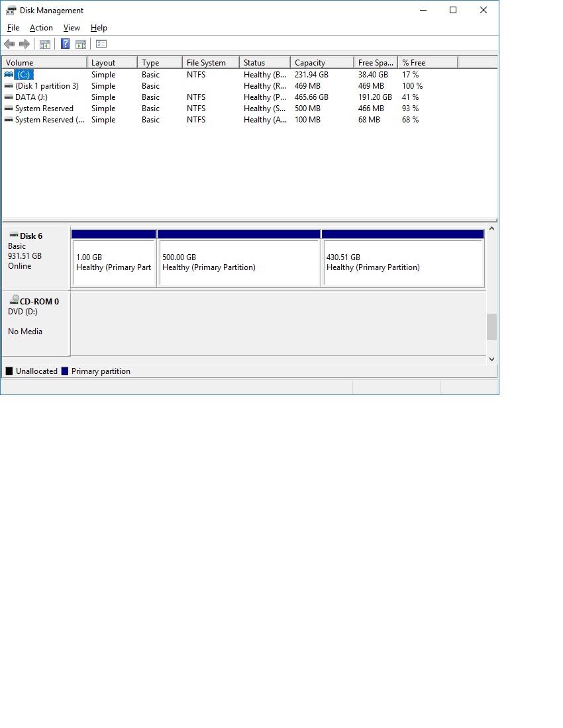Click the disk pane scroll down arrow
Viewport: 563px width, 728px height.
click(x=491, y=359)
